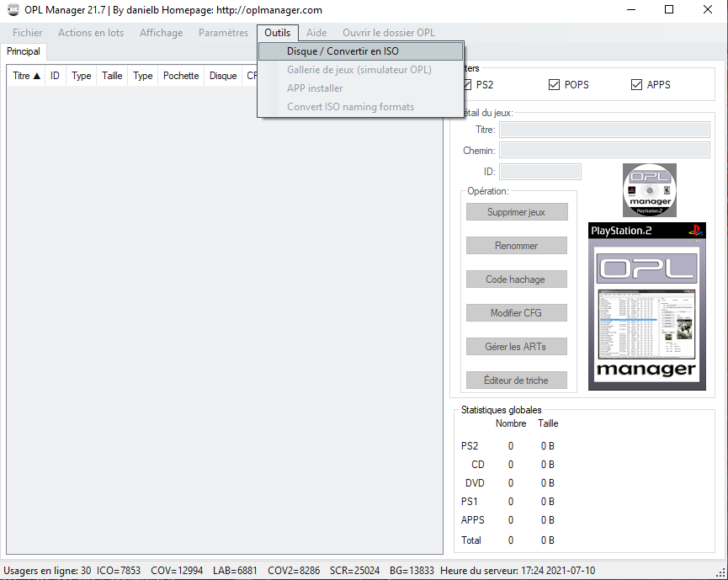The height and width of the screenshot is (580, 728).
Task: Open Gérer les ARTs
Action: coord(516,347)
